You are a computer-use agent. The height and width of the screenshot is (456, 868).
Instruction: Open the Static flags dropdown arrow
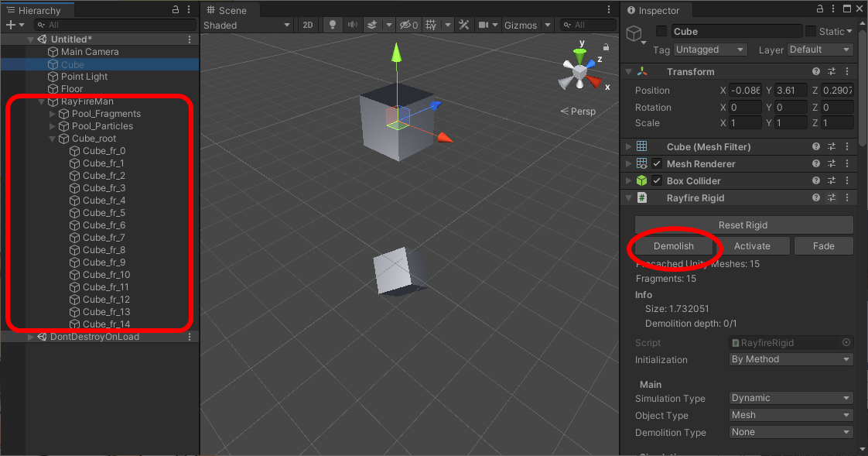pyautogui.click(x=849, y=31)
